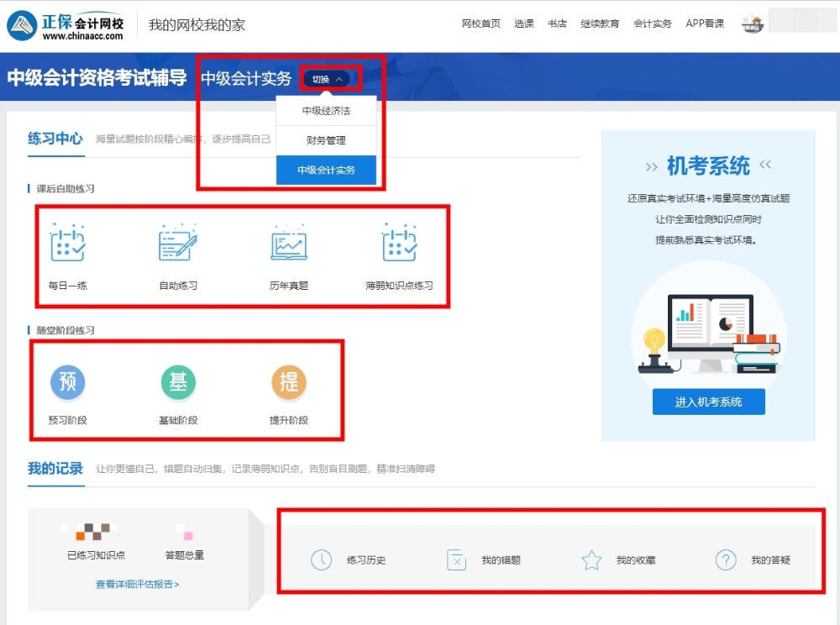Viewport: 840px width, 625px height.
Task: Expand the 切换 subject switcher dropdown
Action: pos(328,77)
